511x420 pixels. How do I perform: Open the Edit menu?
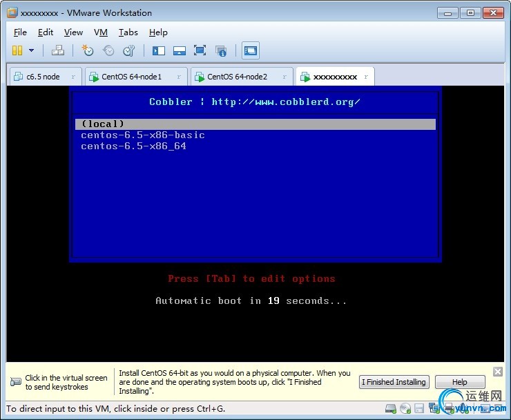[46, 32]
